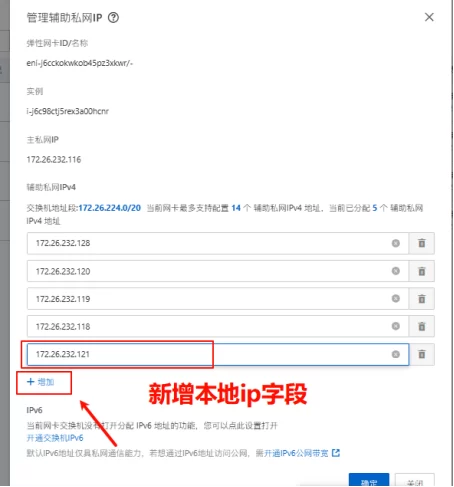Close the 管理辅助私网IP dialog
454x487 pixels.
pos(429,17)
